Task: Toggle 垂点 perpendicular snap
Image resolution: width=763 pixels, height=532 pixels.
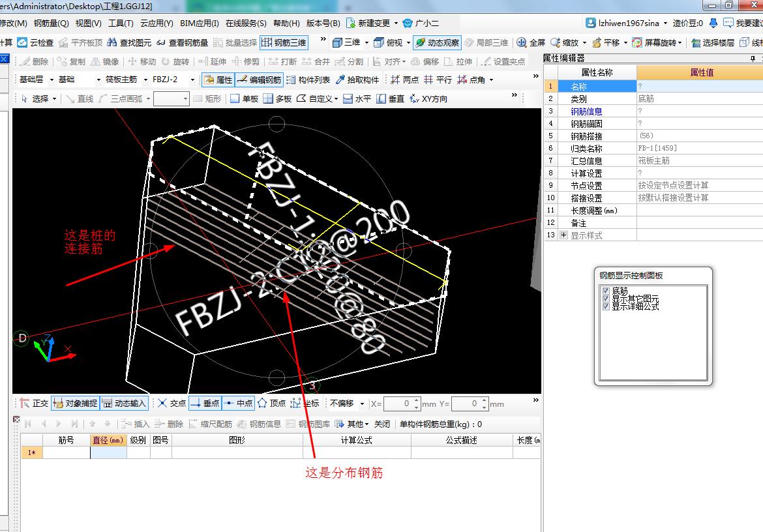Action: coord(205,403)
